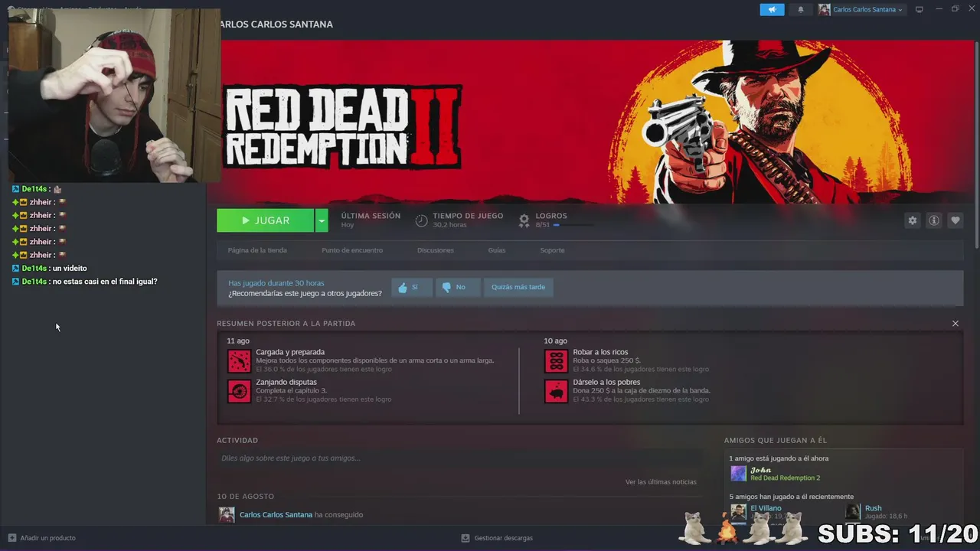Click Rush's friend avatar
980x551 pixels.
tap(852, 512)
